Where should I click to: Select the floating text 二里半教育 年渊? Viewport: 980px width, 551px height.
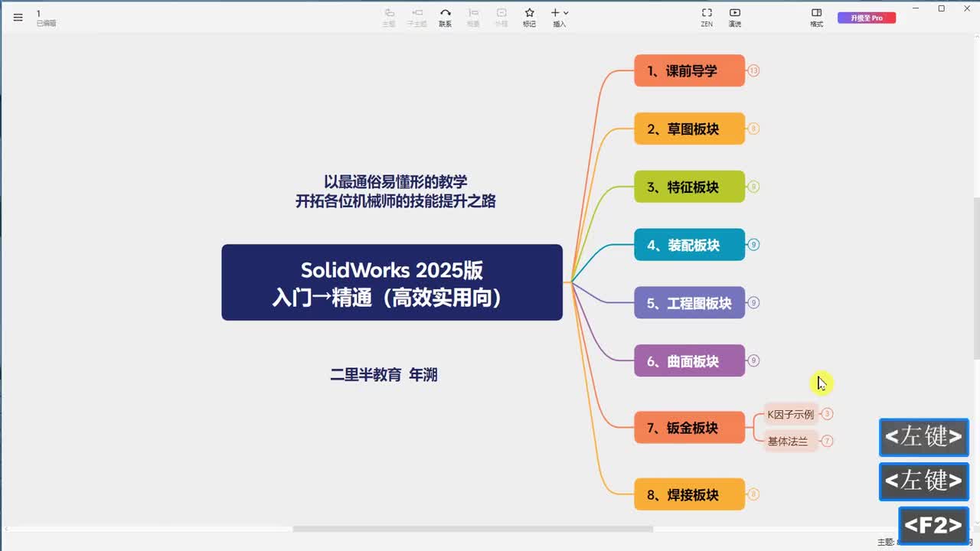(x=384, y=375)
